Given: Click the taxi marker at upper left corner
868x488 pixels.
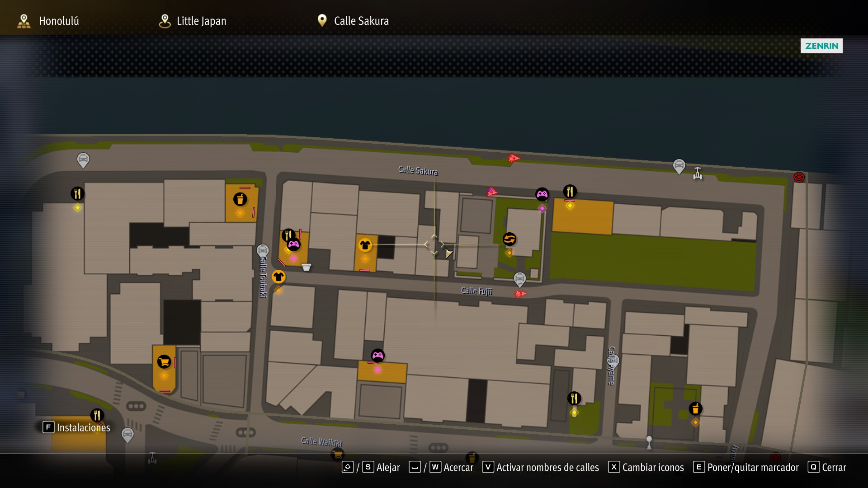Looking at the screenshot, I should point(83,160).
